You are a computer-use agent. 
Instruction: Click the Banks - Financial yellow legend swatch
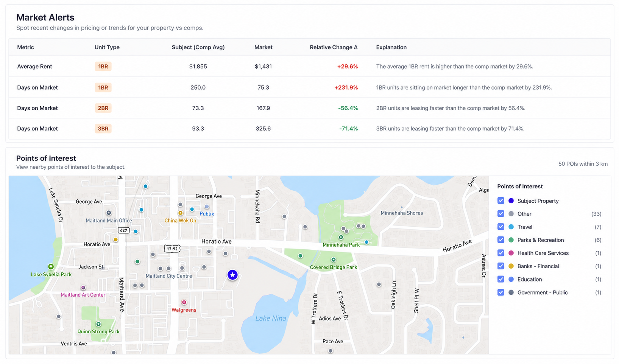[x=511, y=266]
